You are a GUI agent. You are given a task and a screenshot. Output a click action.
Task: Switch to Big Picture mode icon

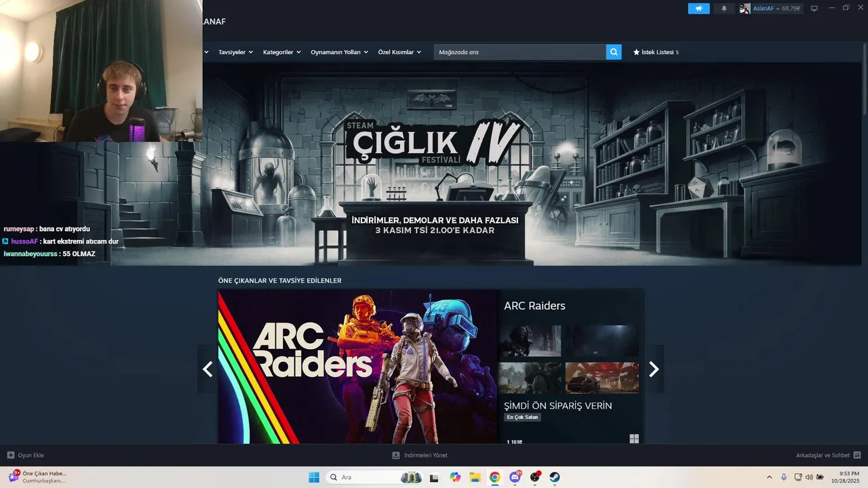click(x=814, y=8)
